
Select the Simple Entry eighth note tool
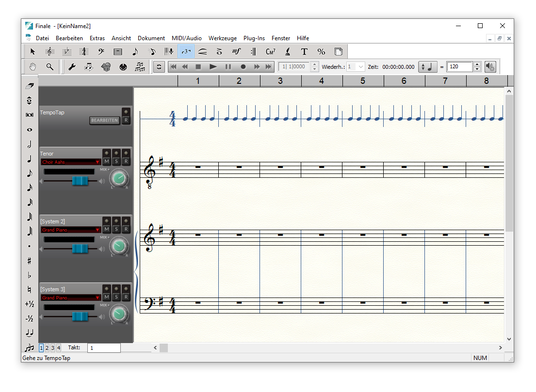135,51
